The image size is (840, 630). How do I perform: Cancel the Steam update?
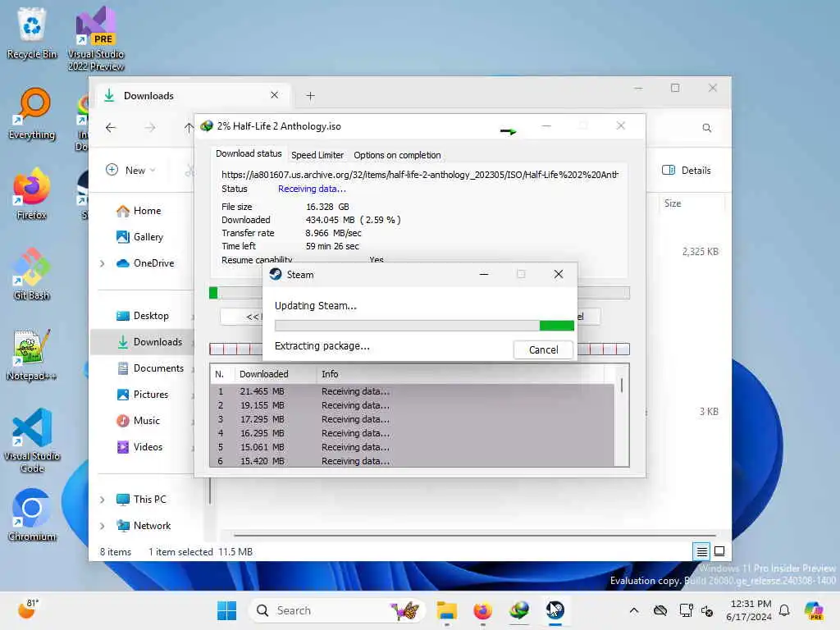[543, 349]
